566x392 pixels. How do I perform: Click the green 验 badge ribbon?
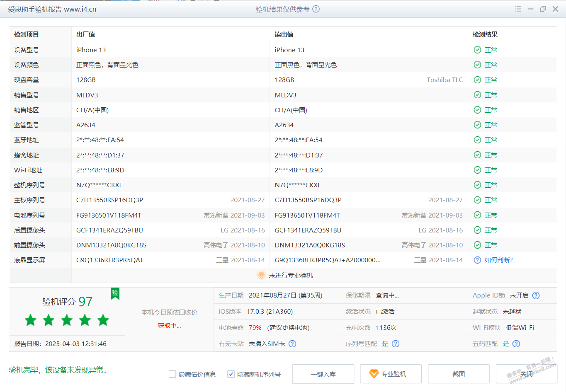click(115, 293)
